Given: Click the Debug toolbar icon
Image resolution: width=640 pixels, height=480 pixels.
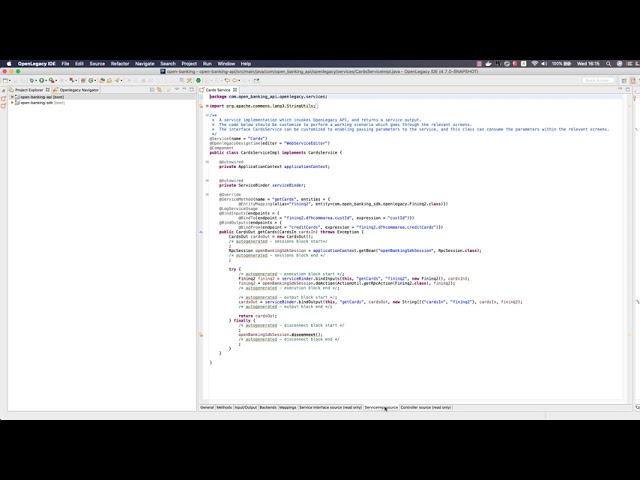Looking at the screenshot, I should click(32, 80).
